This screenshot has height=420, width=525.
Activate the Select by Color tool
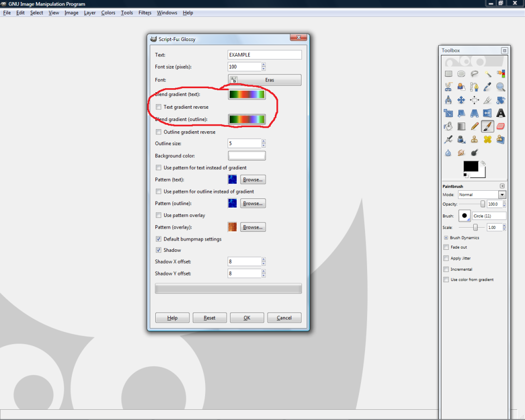click(x=500, y=74)
